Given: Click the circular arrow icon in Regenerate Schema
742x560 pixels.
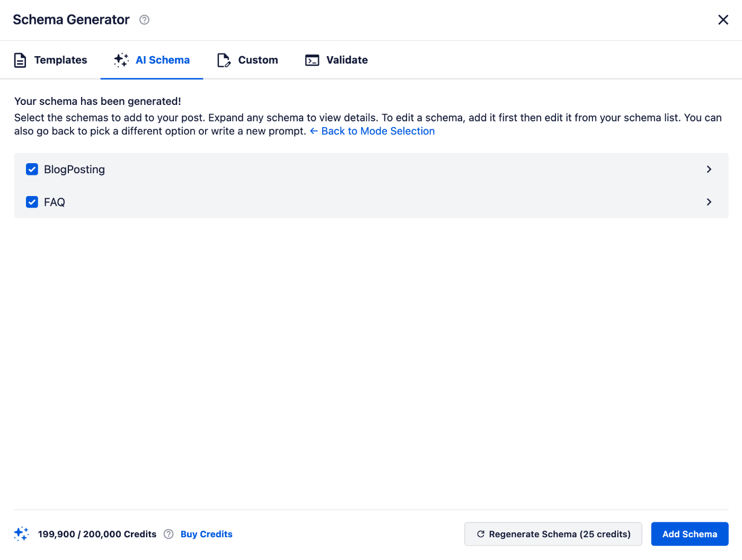Looking at the screenshot, I should [481, 534].
